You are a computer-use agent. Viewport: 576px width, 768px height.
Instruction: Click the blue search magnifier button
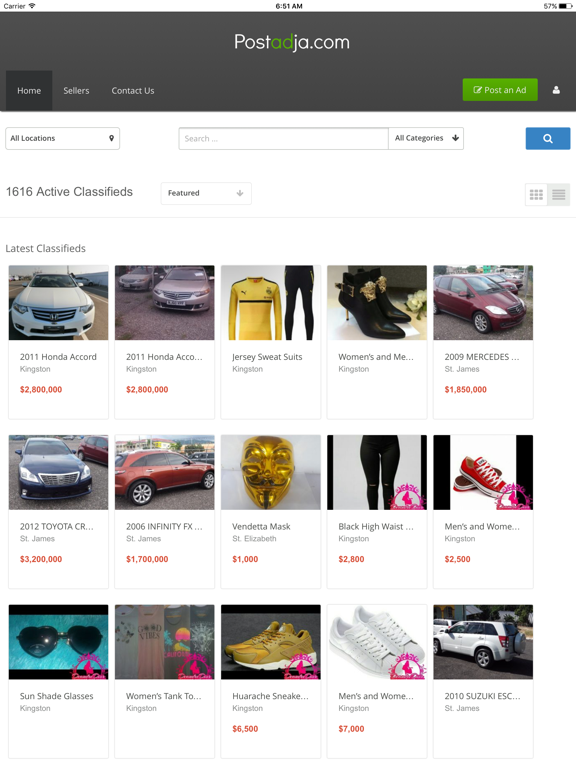pyautogui.click(x=548, y=139)
